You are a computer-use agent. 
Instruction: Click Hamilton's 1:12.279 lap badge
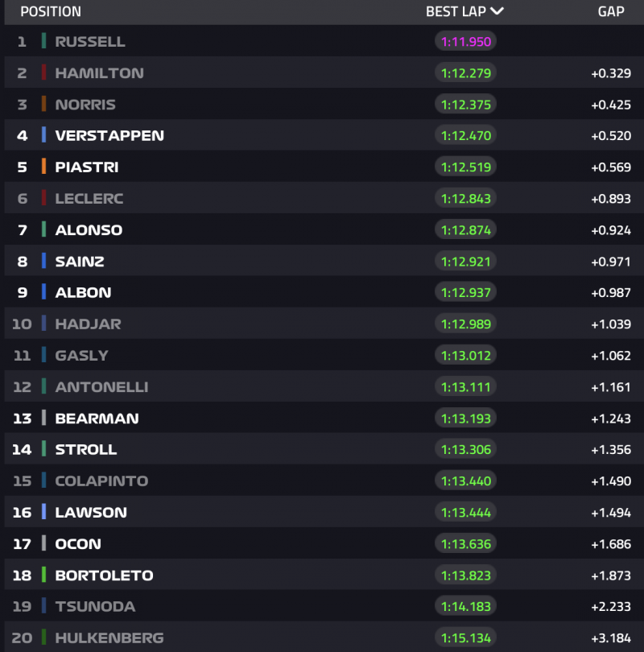tap(465, 72)
